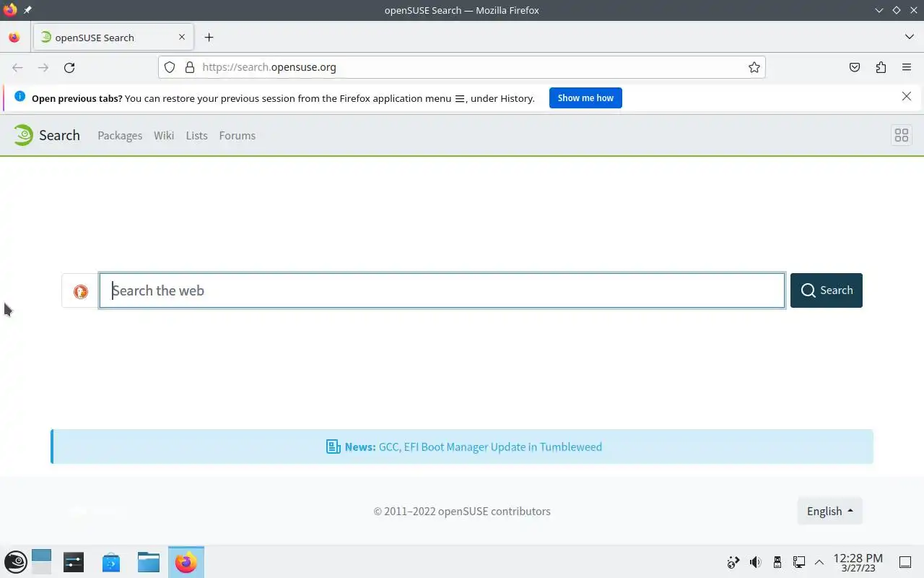Save to Pocket using the Pocket icon

tap(855, 67)
